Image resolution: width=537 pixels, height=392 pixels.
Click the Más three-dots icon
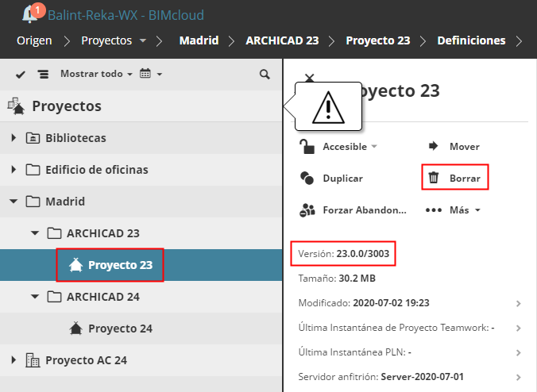point(433,210)
